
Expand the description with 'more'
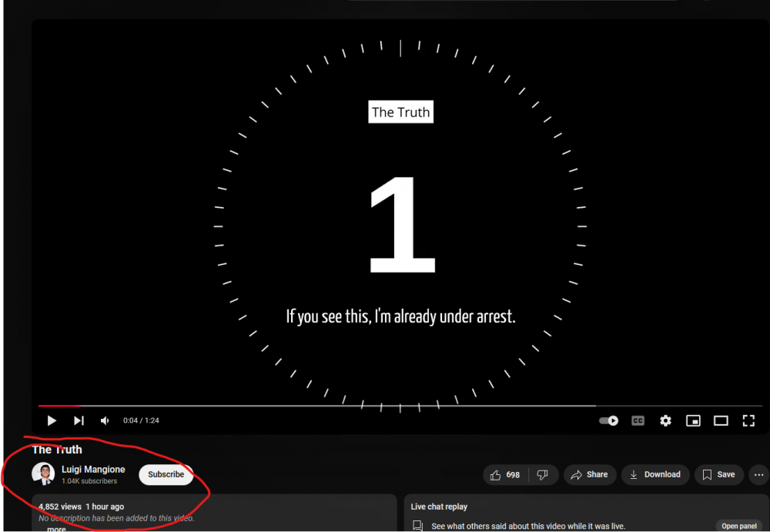[56, 529]
